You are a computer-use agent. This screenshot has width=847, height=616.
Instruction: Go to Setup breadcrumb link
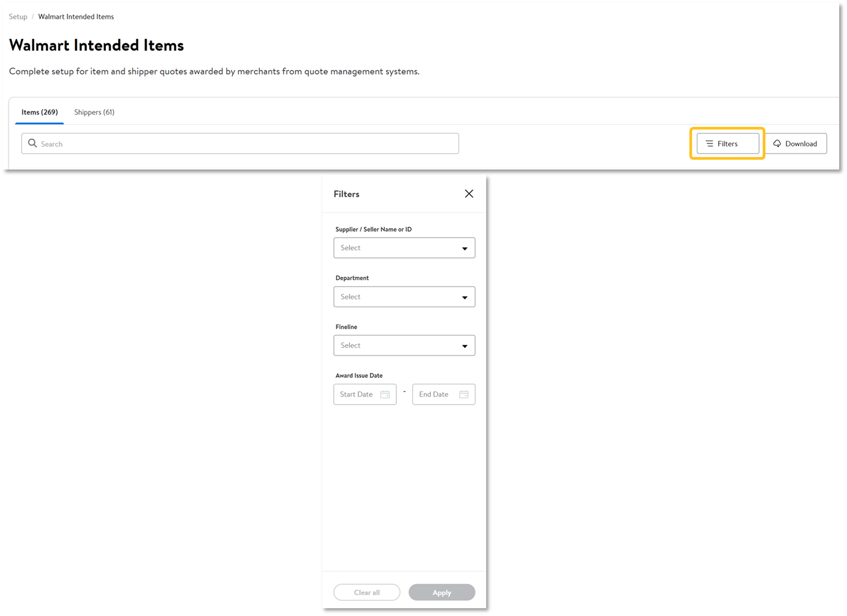tap(18, 17)
